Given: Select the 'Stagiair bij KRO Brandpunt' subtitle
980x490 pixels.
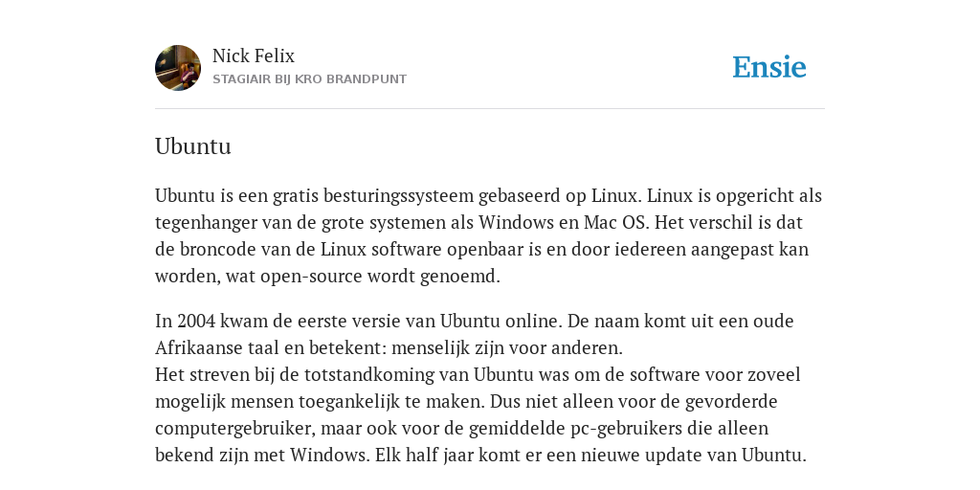Looking at the screenshot, I should click(309, 79).
